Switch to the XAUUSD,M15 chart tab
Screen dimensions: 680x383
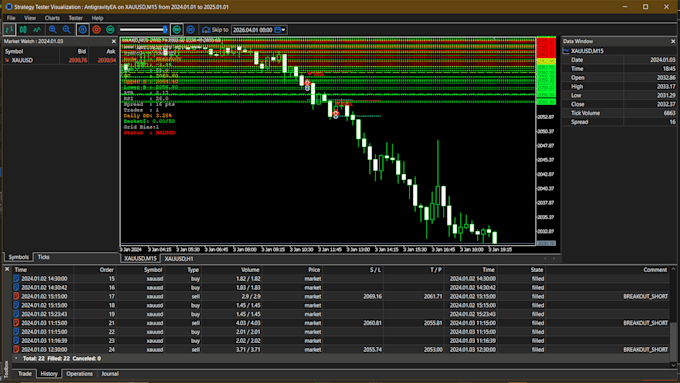pyautogui.click(x=140, y=259)
